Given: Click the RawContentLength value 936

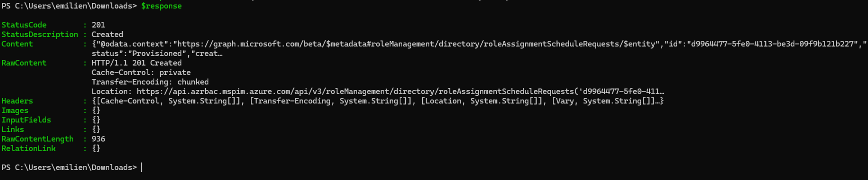Looking at the screenshot, I should tap(99, 139).
